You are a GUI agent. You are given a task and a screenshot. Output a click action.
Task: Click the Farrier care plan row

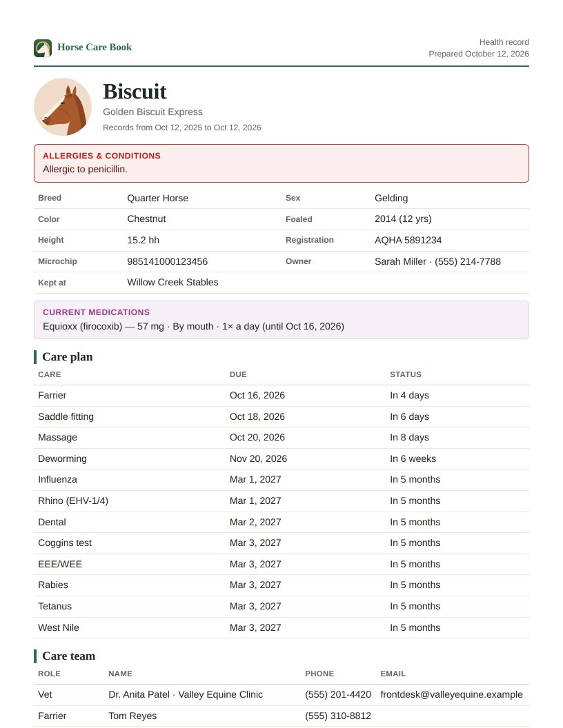281,396
